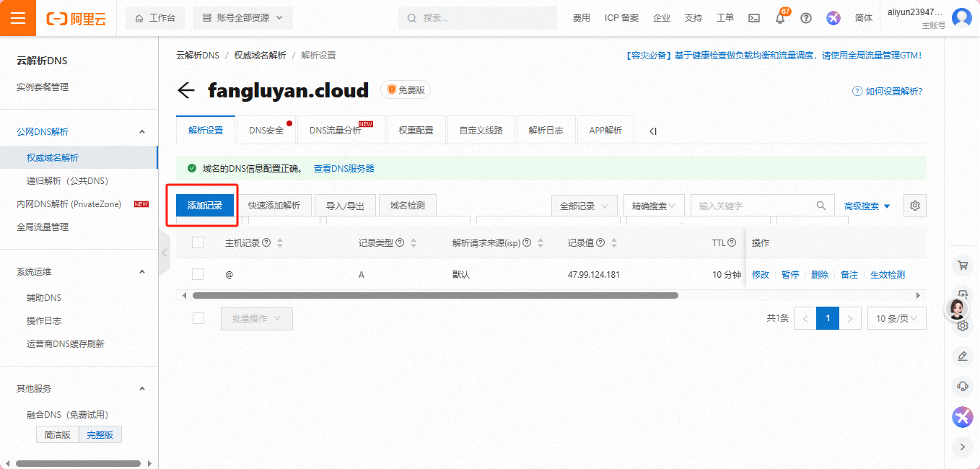Click the tab overflow collapse icon after APP解析
Screen dimensions: 980x469
[x=652, y=131]
